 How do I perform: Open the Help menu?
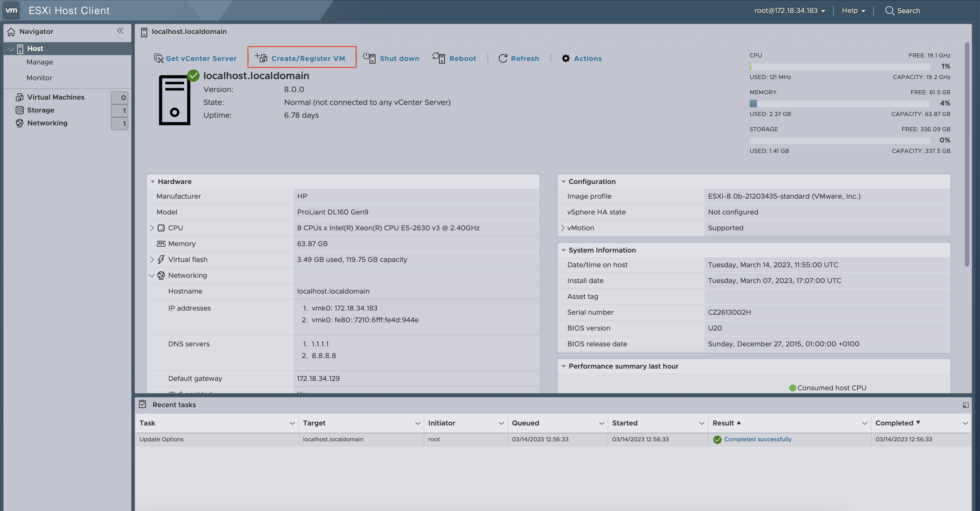pyautogui.click(x=853, y=10)
